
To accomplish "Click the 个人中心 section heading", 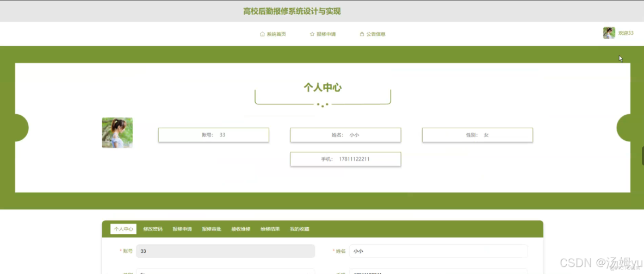I will click(323, 87).
